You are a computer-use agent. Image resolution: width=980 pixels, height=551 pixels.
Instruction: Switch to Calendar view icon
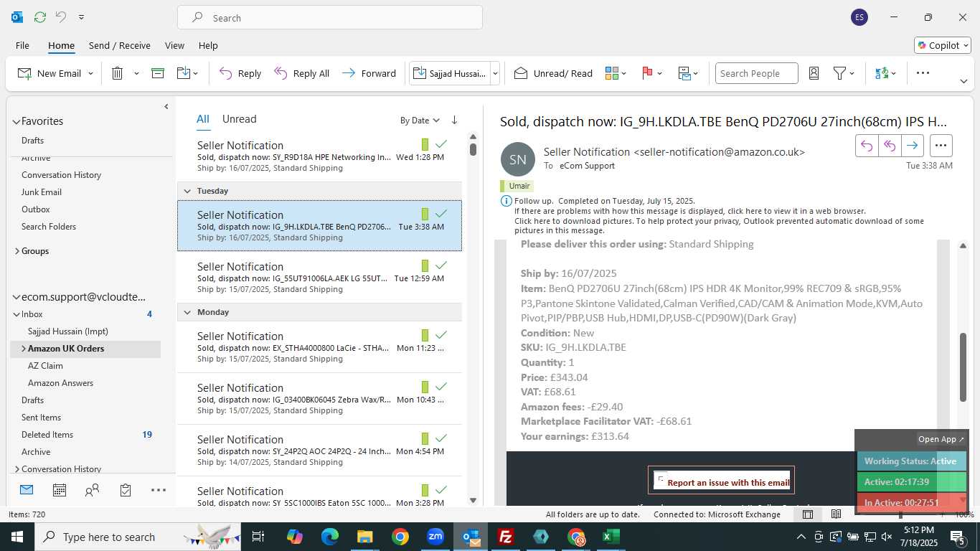(x=60, y=490)
